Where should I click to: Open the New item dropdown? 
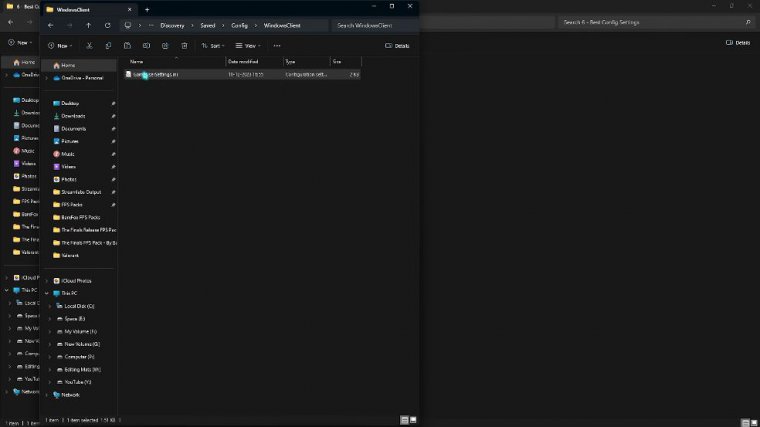pyautogui.click(x=60, y=46)
